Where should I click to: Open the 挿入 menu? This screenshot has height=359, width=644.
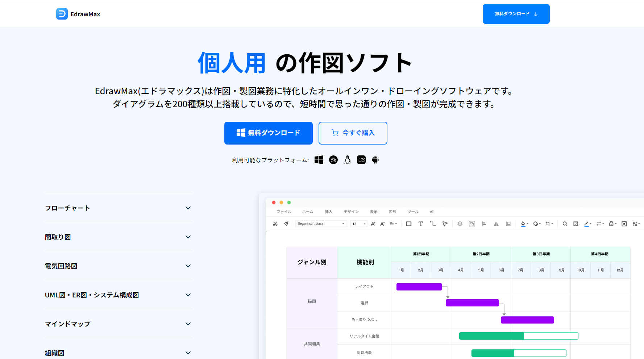(x=329, y=212)
